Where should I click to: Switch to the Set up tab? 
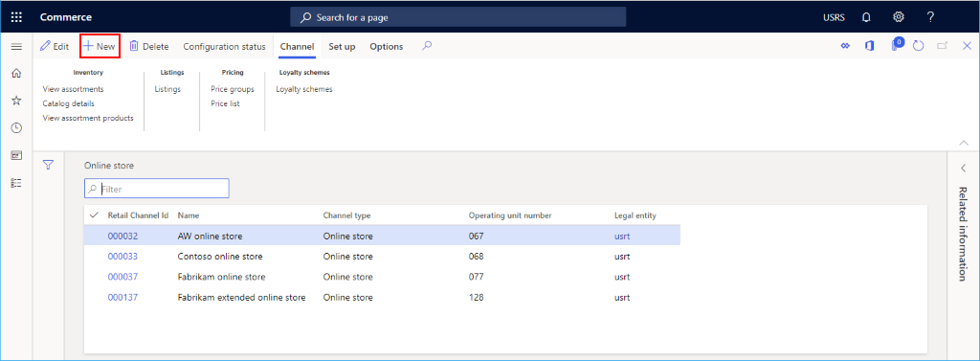click(342, 46)
